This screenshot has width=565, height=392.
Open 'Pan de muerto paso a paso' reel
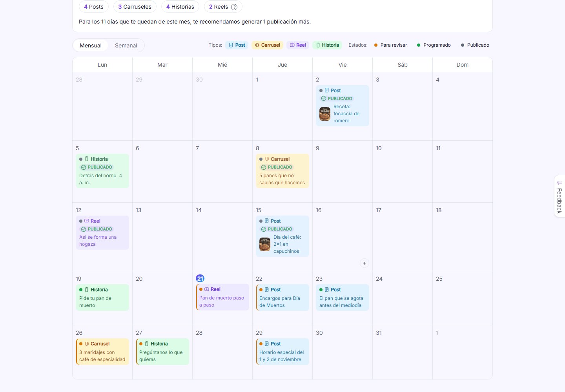223,297
